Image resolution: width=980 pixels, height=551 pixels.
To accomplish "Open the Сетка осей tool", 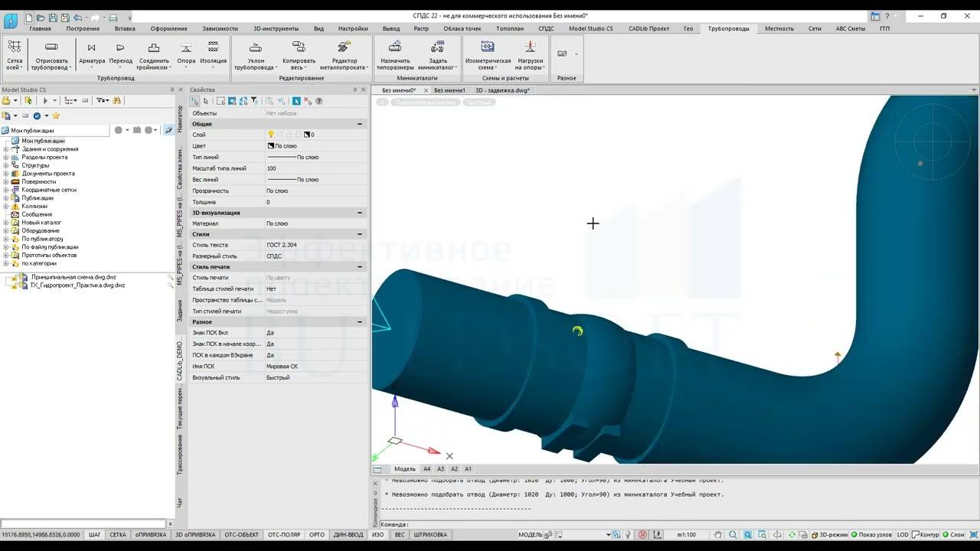I will 15,55.
